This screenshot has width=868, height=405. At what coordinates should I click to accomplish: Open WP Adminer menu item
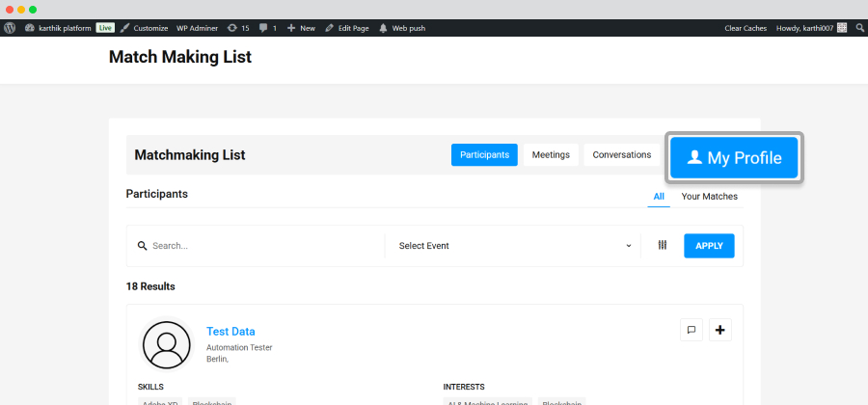tap(197, 28)
